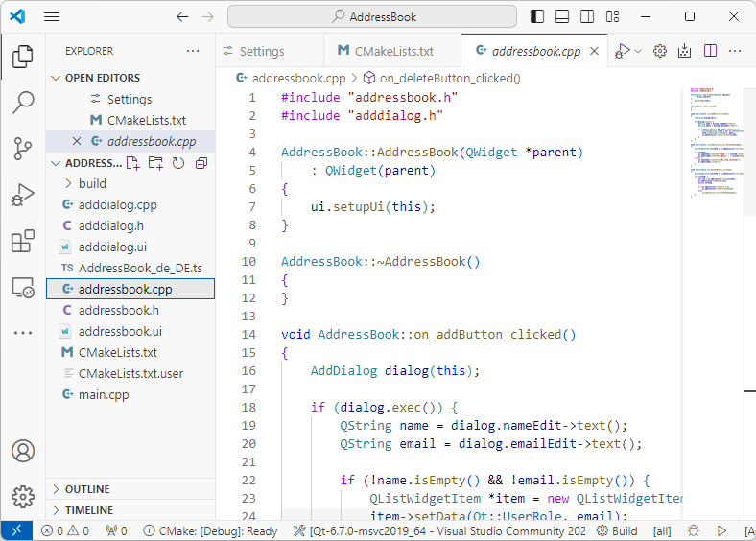This screenshot has height=541, width=756.
Task: Refresh the explorer file tree
Action: click(x=178, y=163)
